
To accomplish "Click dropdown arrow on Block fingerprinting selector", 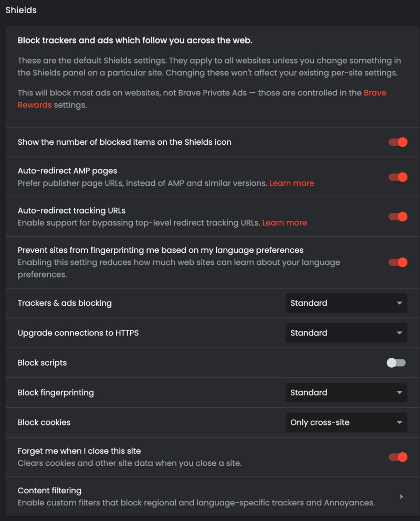I will click(400, 392).
